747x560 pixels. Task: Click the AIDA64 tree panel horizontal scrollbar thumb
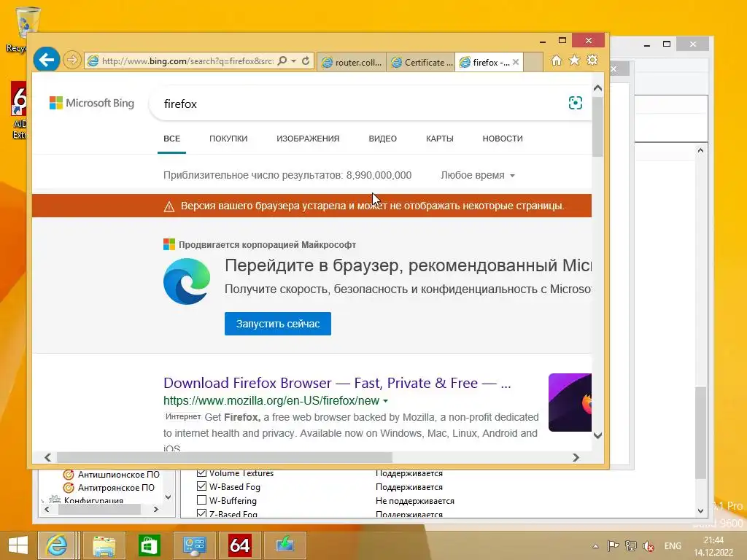(x=99, y=509)
